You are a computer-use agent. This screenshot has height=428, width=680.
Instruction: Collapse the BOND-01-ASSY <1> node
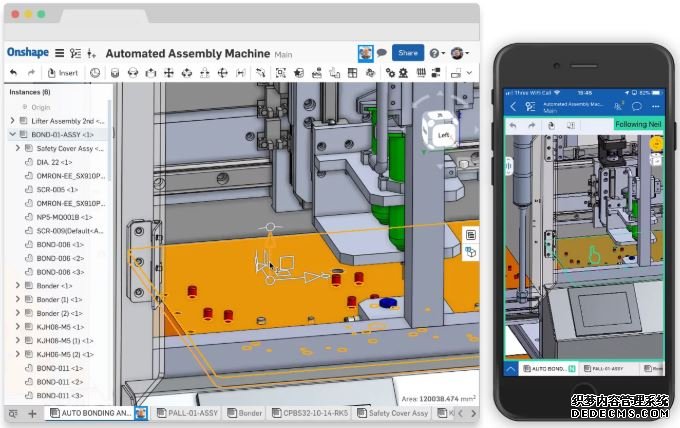coord(13,134)
